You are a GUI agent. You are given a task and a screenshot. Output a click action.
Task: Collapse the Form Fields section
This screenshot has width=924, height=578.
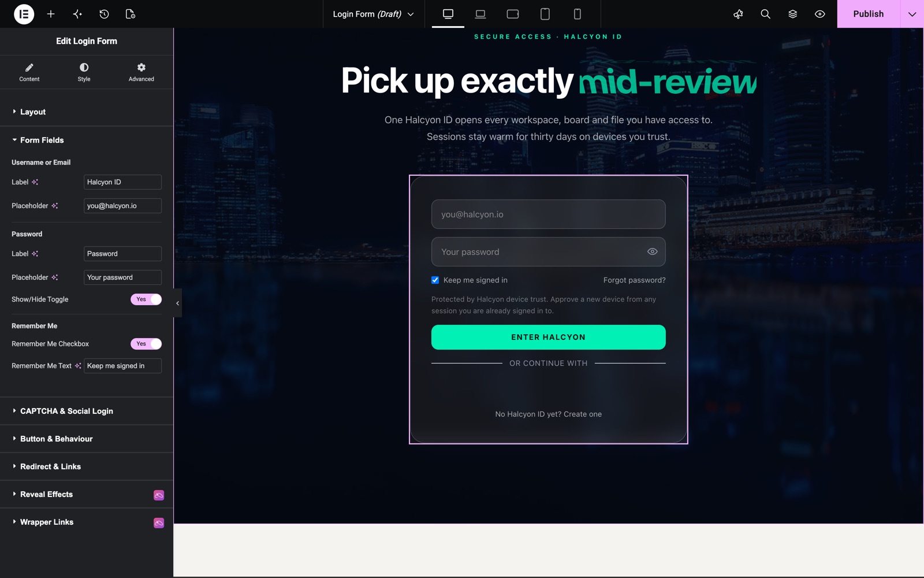click(87, 140)
